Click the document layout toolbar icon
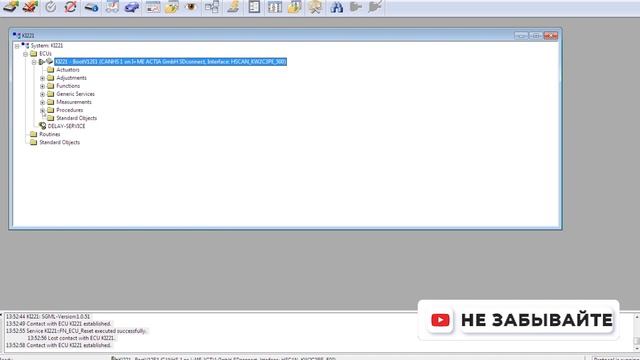Screen dimensions: 640x360 click(254, 7)
